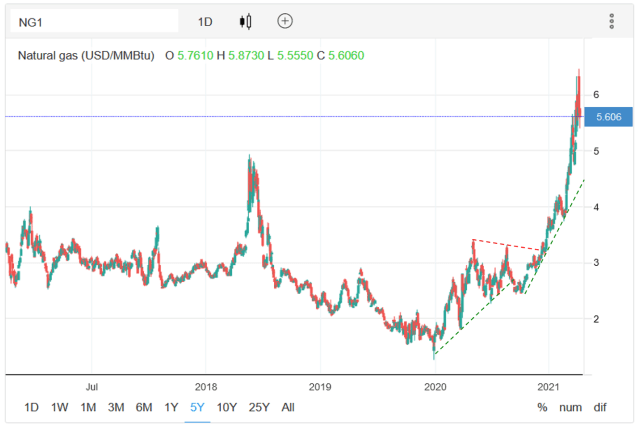Open the three-dot options menu

[611, 21]
